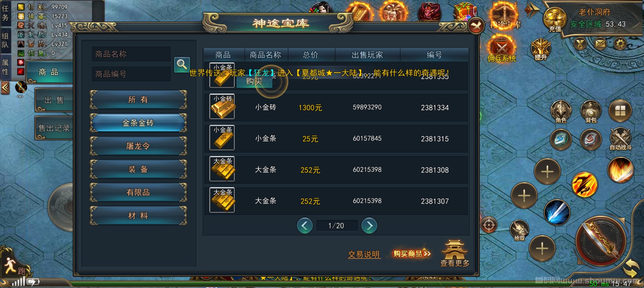Switch to the 售出记录 tab

pyautogui.click(x=54, y=128)
